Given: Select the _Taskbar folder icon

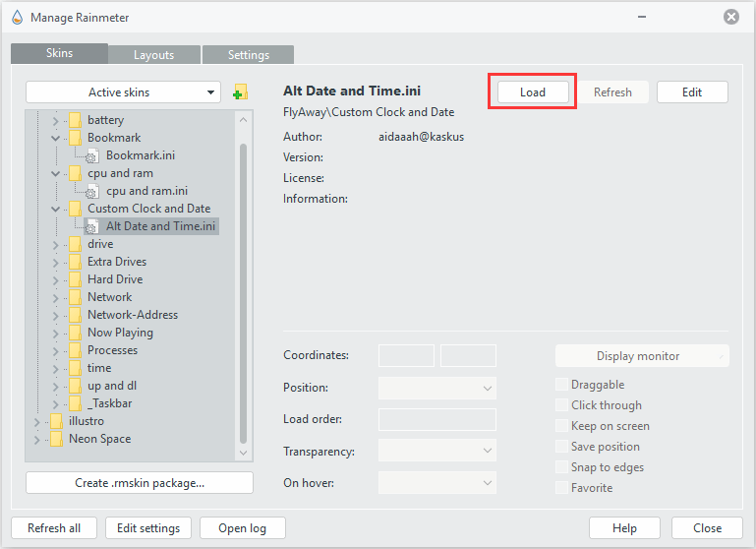Looking at the screenshot, I should pos(75,403).
